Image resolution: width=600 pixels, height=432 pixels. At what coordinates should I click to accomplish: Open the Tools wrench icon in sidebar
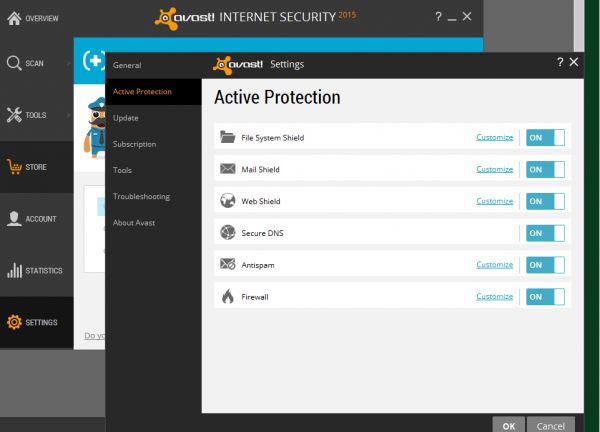(x=14, y=115)
